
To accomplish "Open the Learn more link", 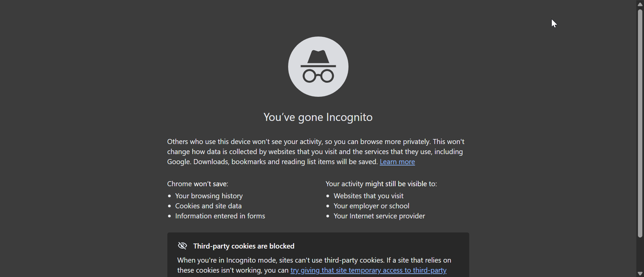I will tap(397, 162).
